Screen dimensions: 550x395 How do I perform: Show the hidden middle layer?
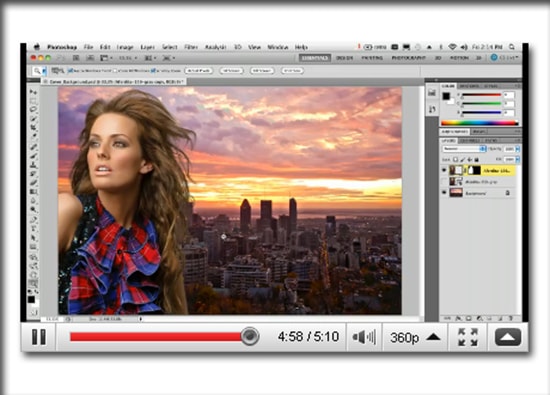[444, 181]
